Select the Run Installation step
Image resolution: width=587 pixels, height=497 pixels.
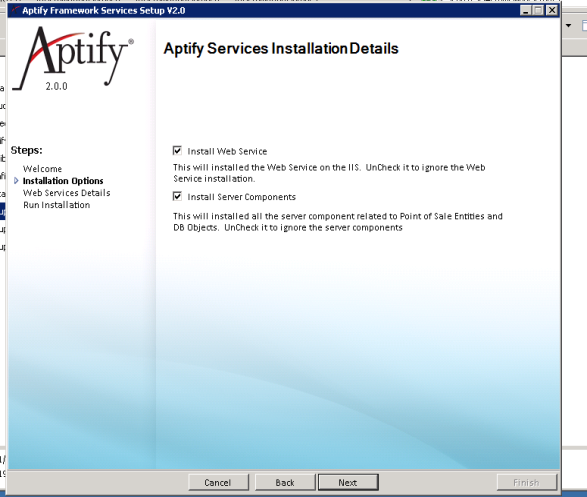point(57,205)
